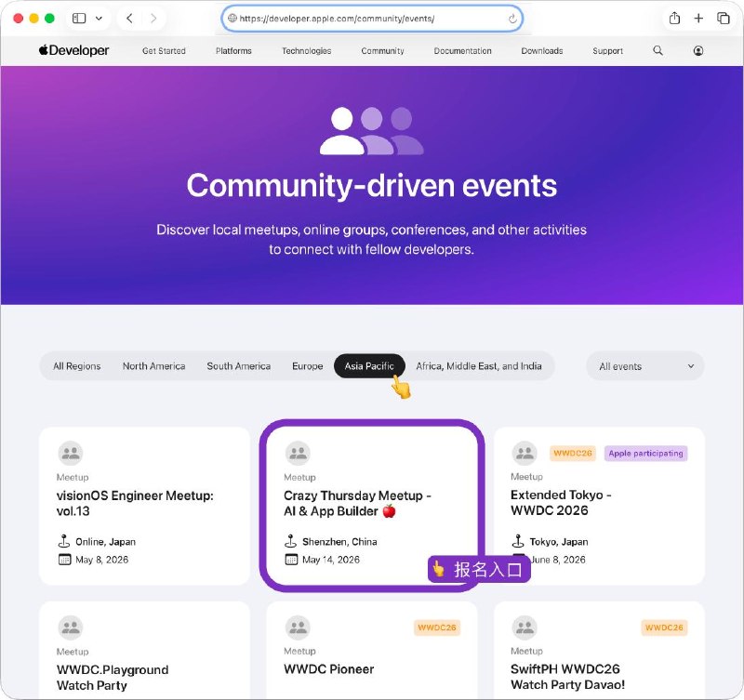The image size is (744, 700).
Task: Open Crazy Thursday Meetup event title
Action: click(x=357, y=503)
